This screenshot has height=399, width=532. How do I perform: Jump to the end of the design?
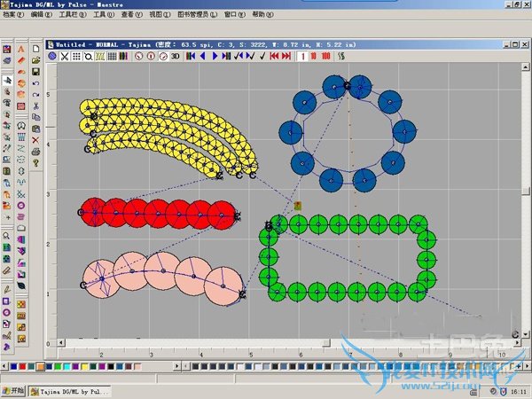pyautogui.click(x=226, y=56)
